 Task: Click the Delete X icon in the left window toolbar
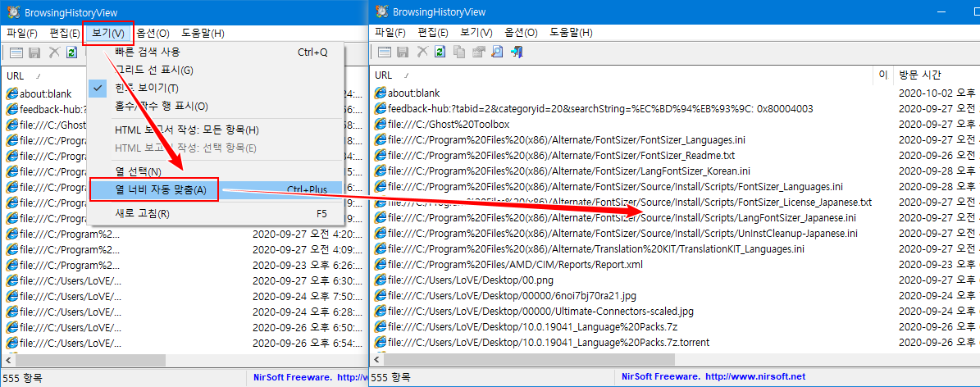[x=54, y=52]
